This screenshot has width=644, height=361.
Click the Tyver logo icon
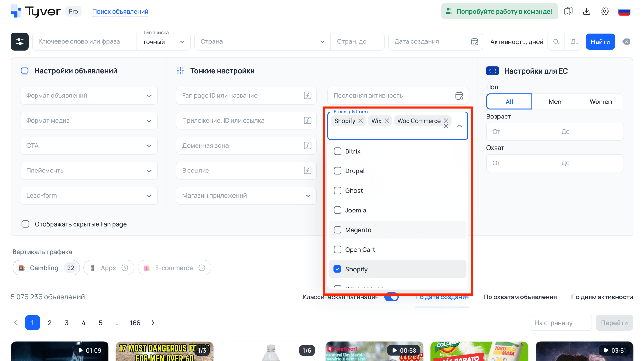(16, 11)
